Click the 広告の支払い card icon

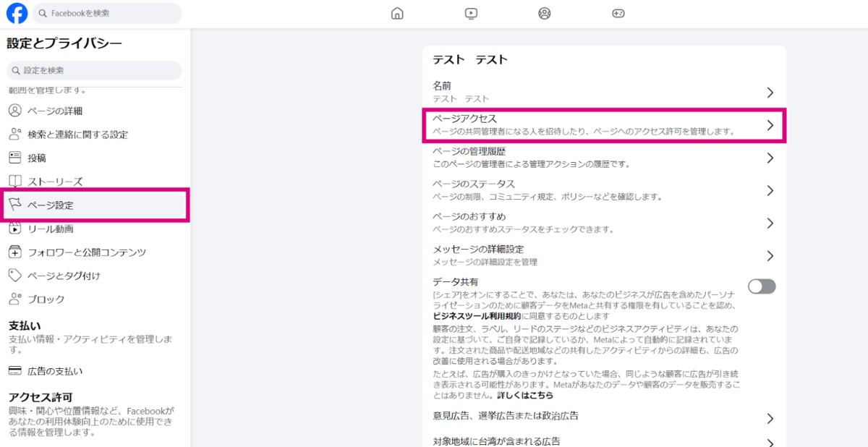pos(14,371)
